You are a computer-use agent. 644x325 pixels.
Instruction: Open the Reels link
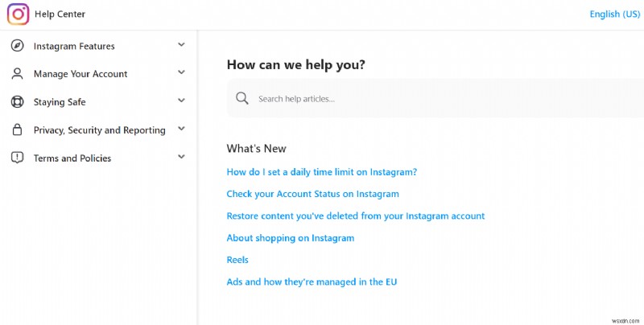237,260
